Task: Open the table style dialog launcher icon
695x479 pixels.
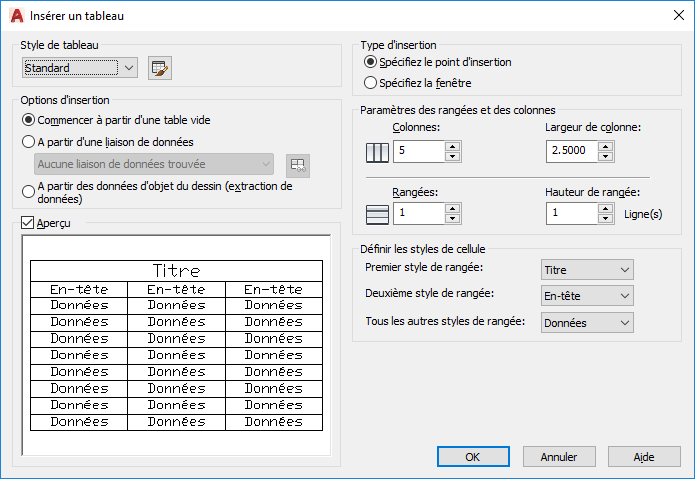Action: tap(160, 68)
